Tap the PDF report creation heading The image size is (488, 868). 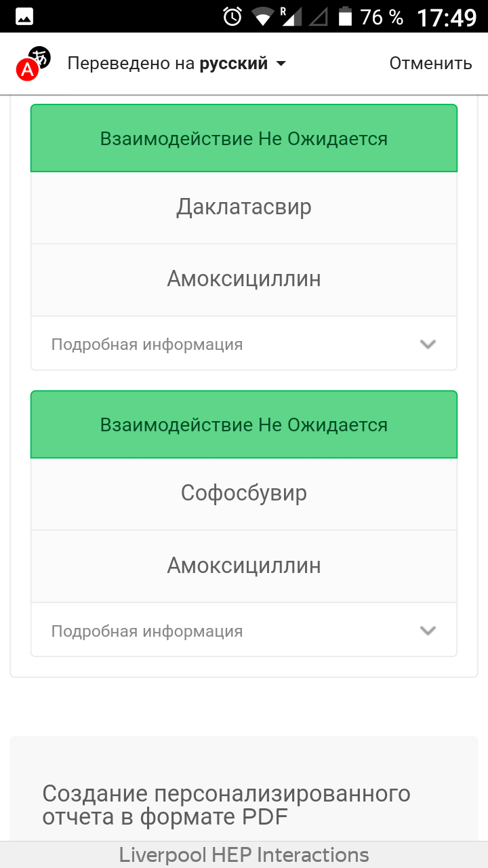point(226,805)
